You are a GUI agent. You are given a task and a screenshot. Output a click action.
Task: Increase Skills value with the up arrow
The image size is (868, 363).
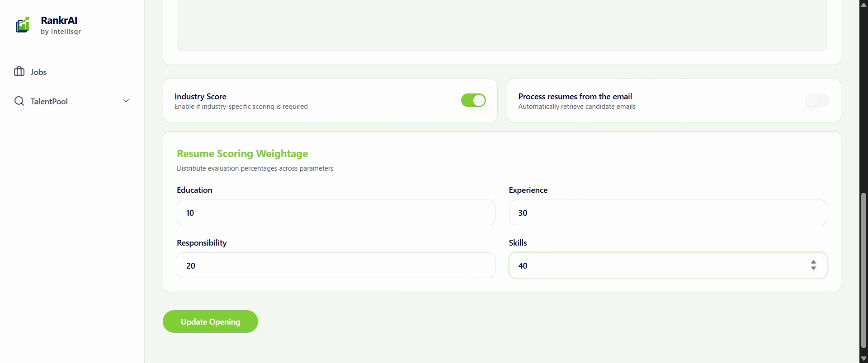[x=813, y=262]
